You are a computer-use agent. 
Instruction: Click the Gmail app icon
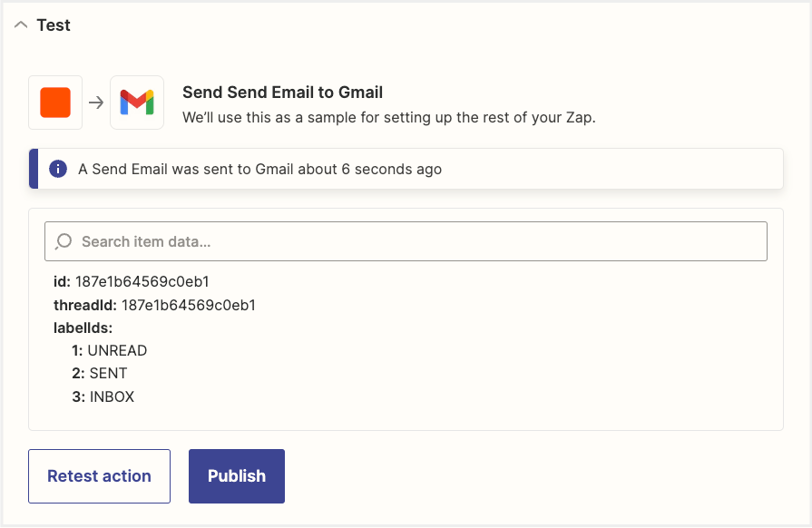[137, 103]
